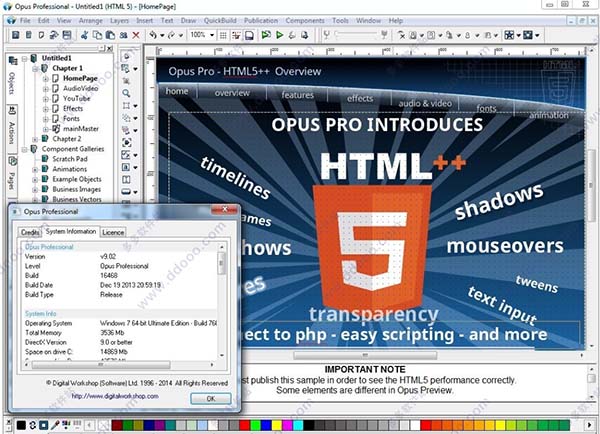
Task: Pick the bright red swatch in the color palette
Action: [245, 425]
